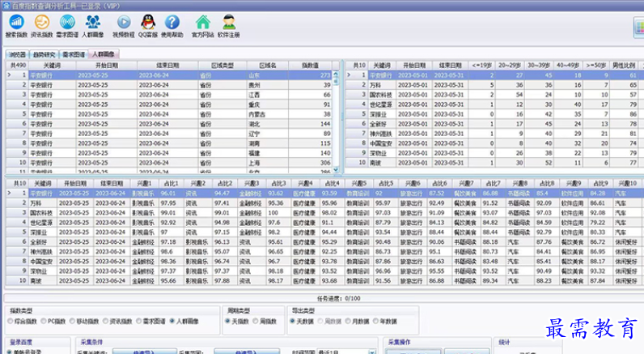Sort age table by 男性比例 column header

[x=624, y=66]
